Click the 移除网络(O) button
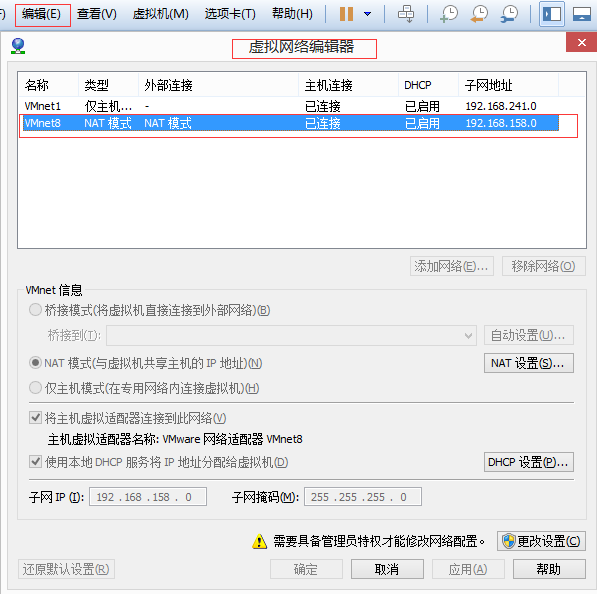Viewport: 597px width, 594px height. (x=543, y=266)
